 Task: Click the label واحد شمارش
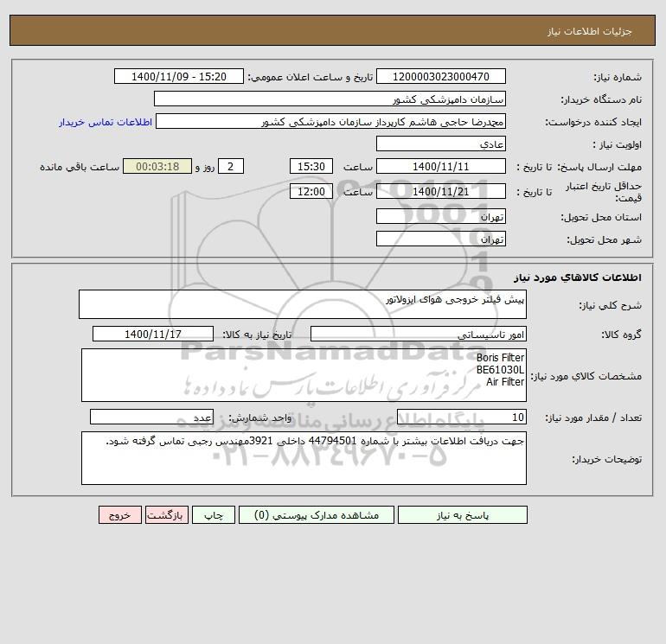click(x=260, y=418)
